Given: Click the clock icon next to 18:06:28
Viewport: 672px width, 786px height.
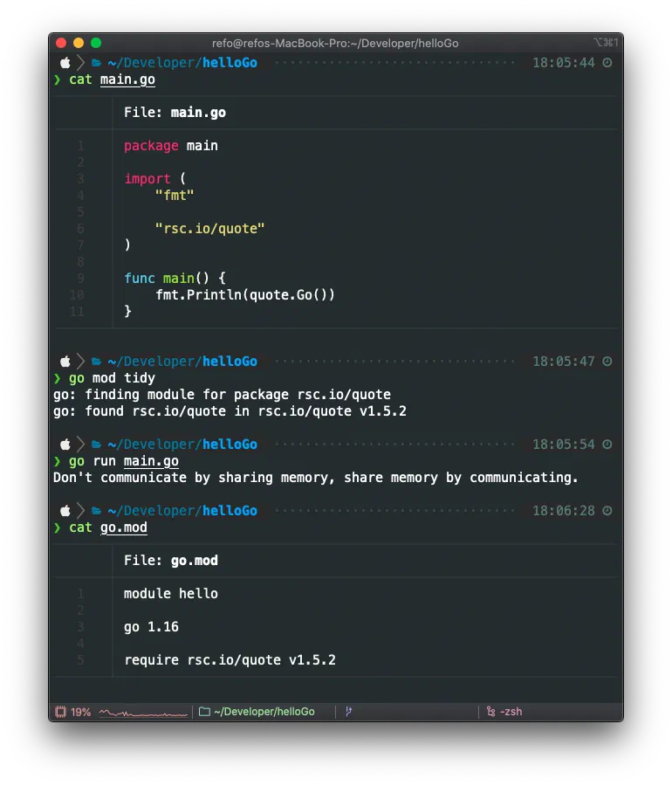Looking at the screenshot, I should pyautogui.click(x=607, y=511).
